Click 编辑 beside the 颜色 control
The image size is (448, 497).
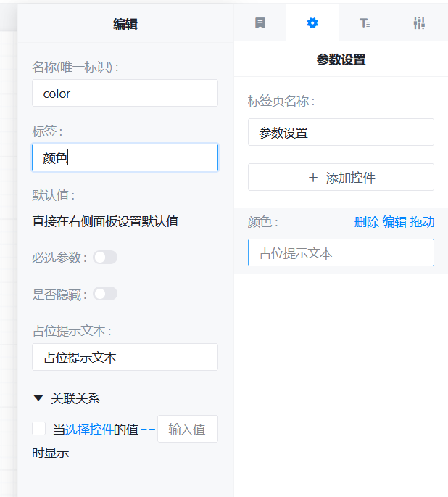coord(394,222)
